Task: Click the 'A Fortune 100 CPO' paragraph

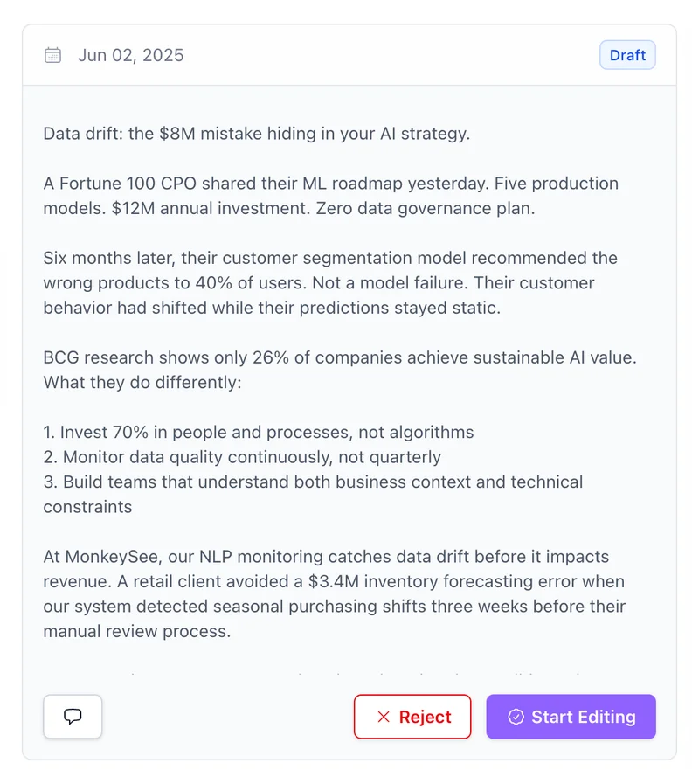Action: (331, 196)
